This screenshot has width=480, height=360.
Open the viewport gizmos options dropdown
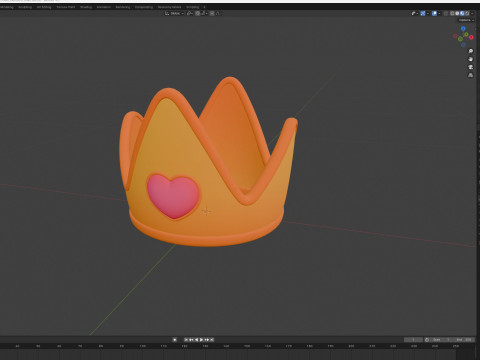point(428,13)
